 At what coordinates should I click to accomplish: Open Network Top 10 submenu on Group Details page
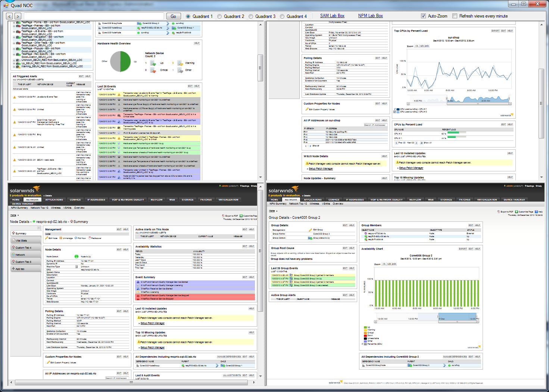pos(298,204)
